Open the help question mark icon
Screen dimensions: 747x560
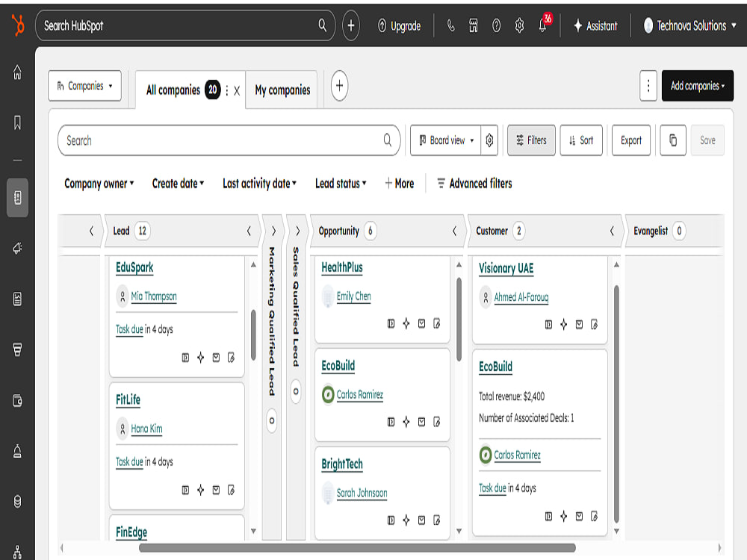pos(497,25)
